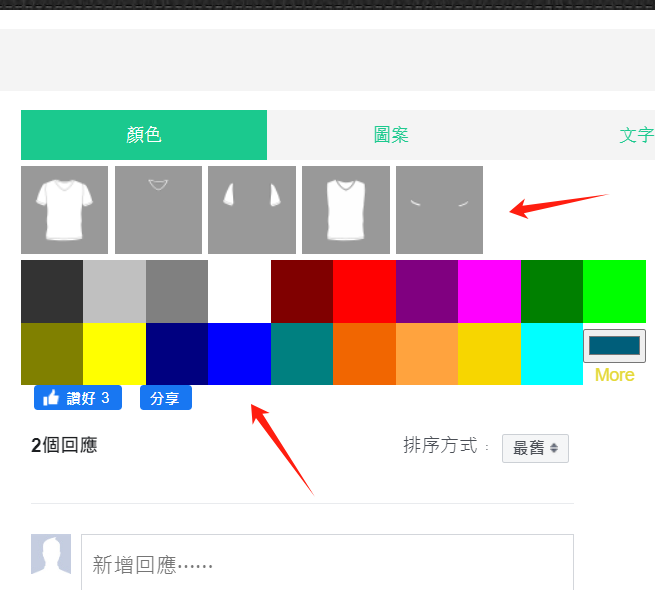Viewport: 655px width, 590px height.
Task: Switch to the 顏色 tab
Action: [144, 135]
